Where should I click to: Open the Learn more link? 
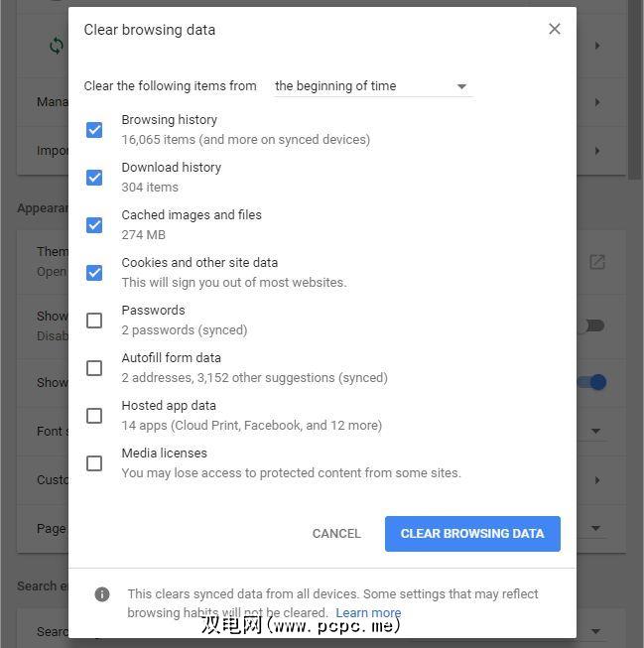tap(368, 613)
